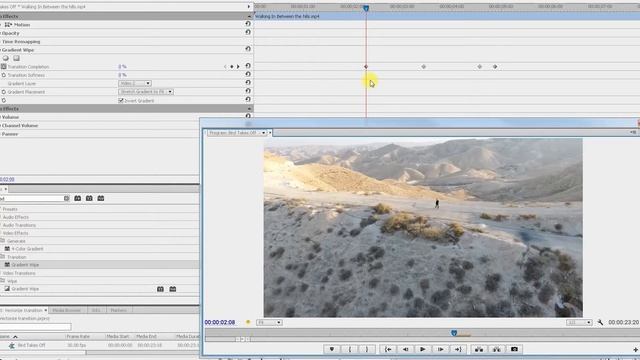The width and height of the screenshot is (640, 360).
Task: Click the Mark In button
Action: pyautogui.click(x=349, y=349)
